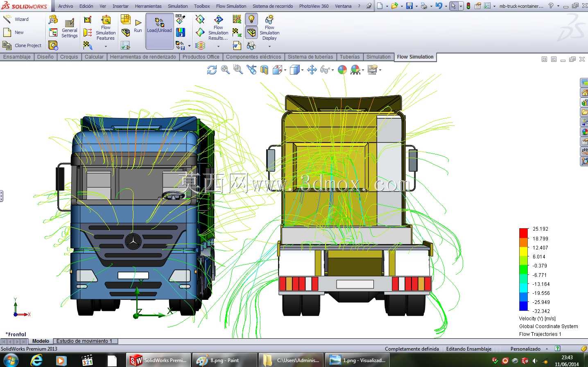The width and height of the screenshot is (588, 367).
Task: Click the red top legend color band
Action: click(x=523, y=233)
